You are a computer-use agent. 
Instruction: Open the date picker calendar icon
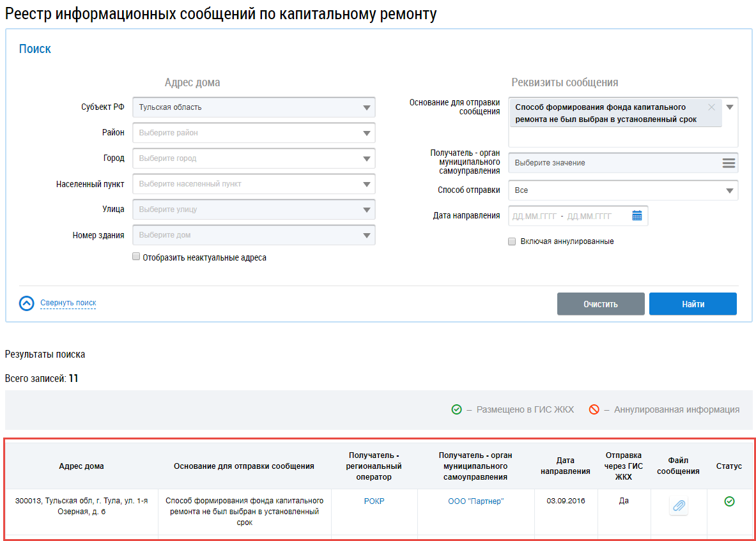tap(636, 216)
